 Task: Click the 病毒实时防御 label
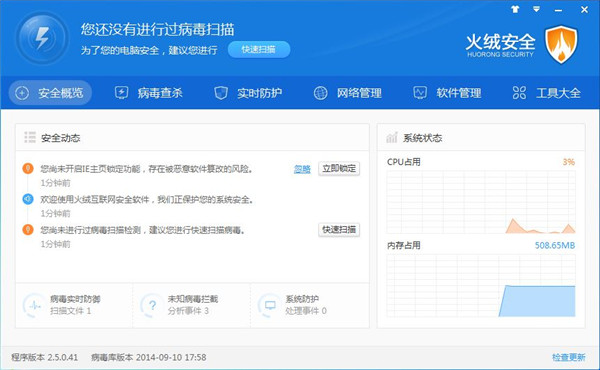click(75, 299)
